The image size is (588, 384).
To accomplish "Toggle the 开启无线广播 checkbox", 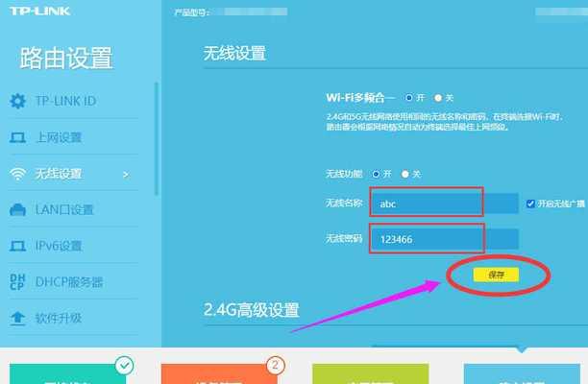I will [x=530, y=204].
